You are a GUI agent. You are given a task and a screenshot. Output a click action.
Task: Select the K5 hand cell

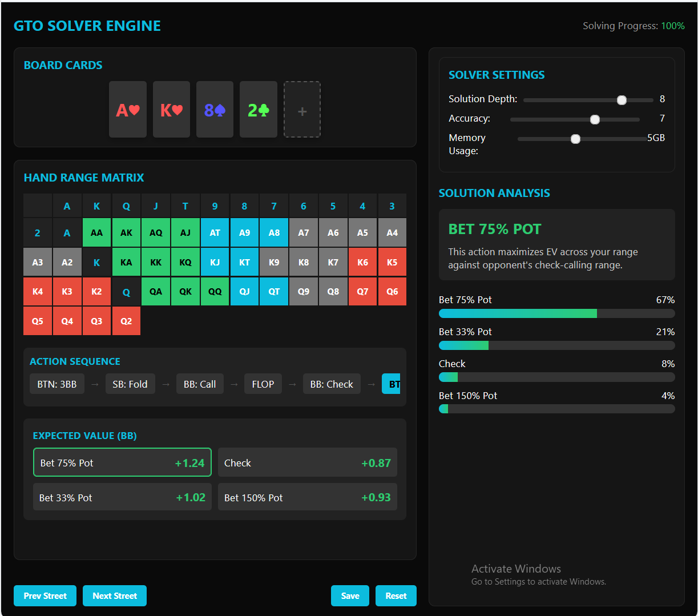point(392,262)
